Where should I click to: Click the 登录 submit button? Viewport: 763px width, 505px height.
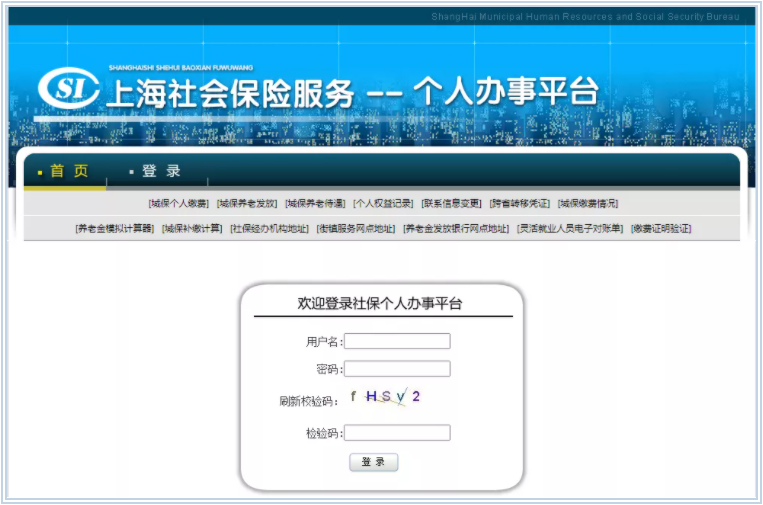click(x=374, y=462)
